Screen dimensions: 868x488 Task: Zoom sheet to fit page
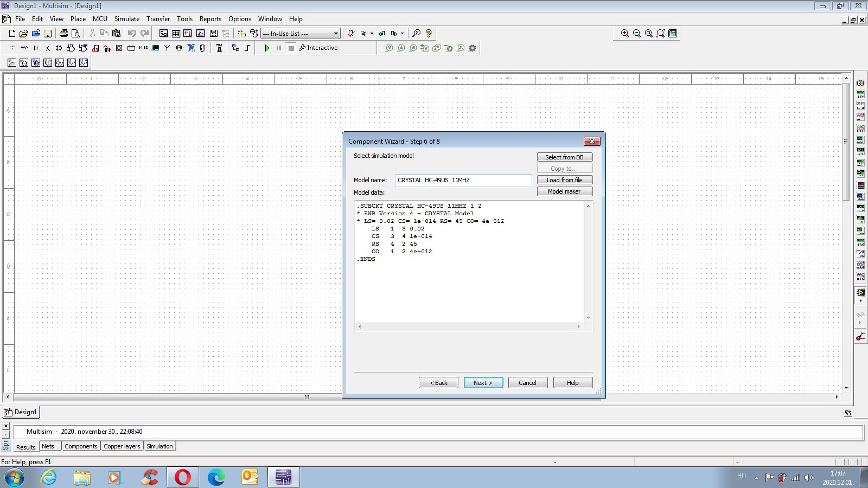(661, 34)
